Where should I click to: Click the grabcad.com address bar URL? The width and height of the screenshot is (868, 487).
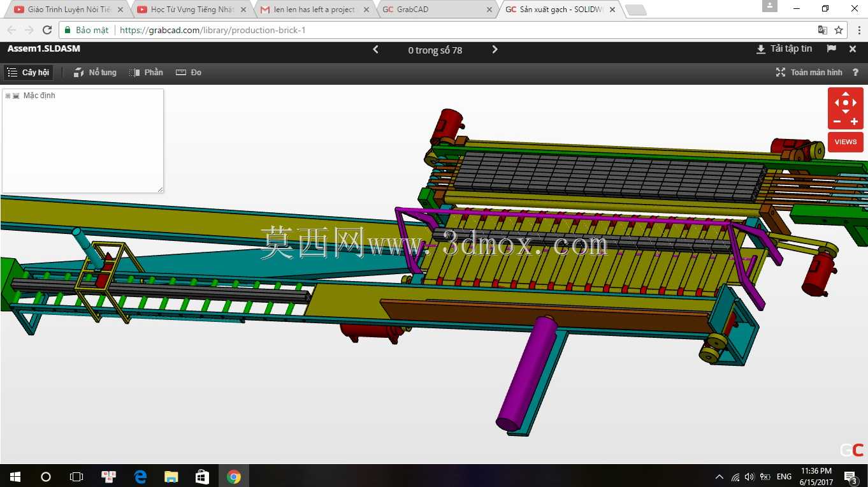point(213,30)
